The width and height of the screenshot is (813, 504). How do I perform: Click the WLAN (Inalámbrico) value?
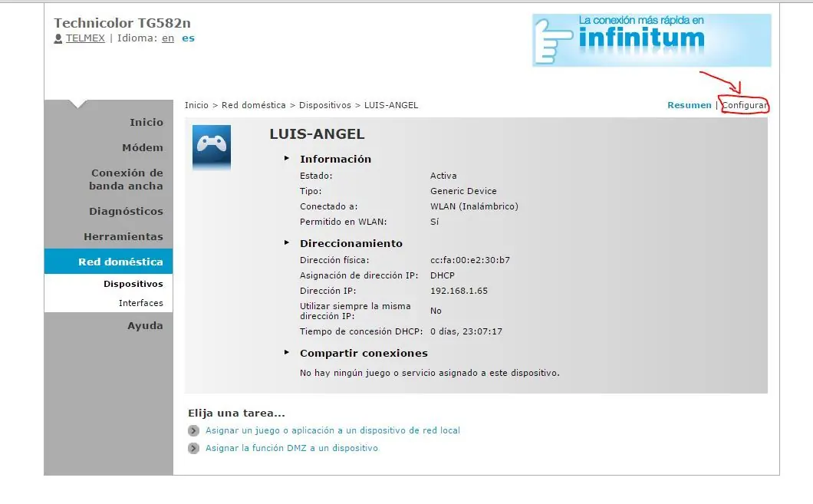(474, 206)
